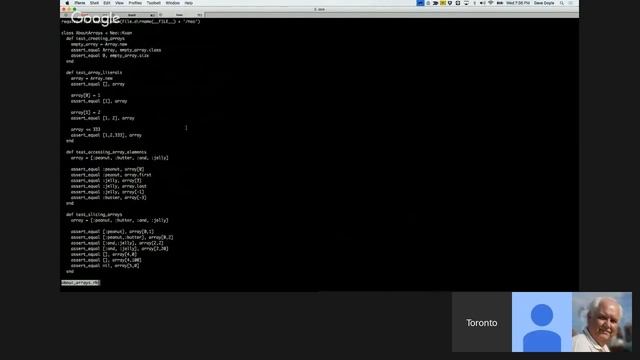Click the 'empty_array = Array.new' line
Screen dimensions: 640x360
[x=99, y=44]
